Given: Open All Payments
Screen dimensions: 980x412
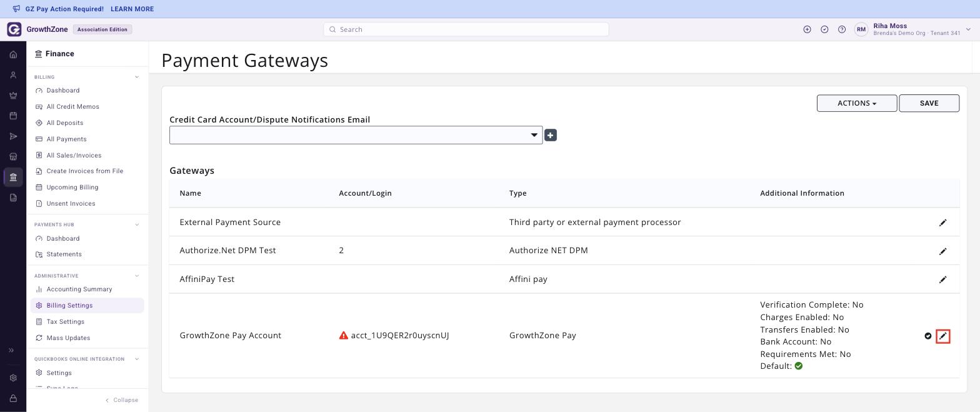Looking at the screenshot, I should [67, 139].
